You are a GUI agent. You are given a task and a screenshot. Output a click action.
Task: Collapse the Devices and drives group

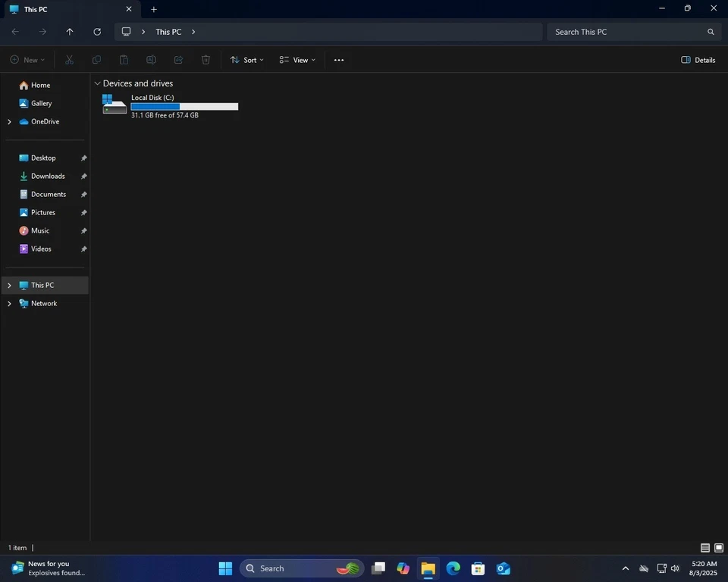[x=98, y=83]
